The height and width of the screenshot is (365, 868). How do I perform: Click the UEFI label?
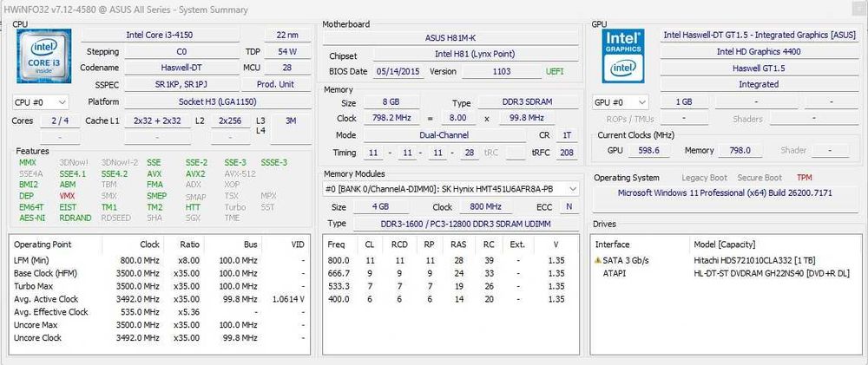pos(555,71)
